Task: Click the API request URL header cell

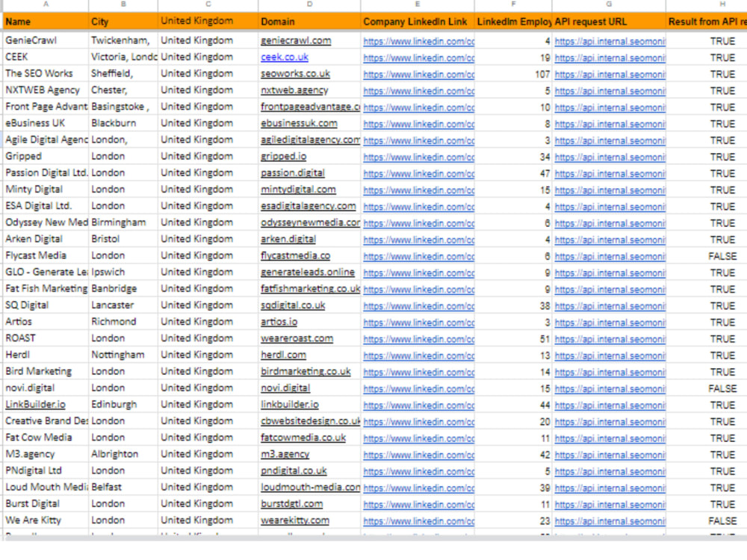Action: [608, 22]
